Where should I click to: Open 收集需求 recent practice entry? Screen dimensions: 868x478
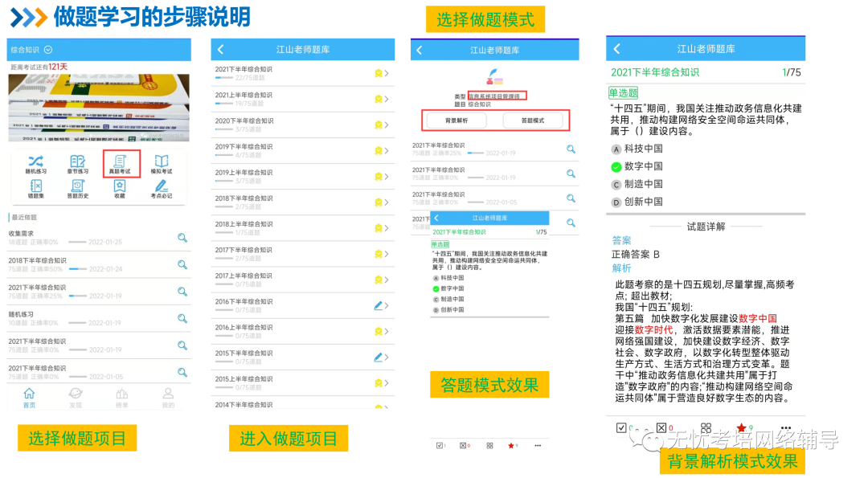click(x=99, y=238)
